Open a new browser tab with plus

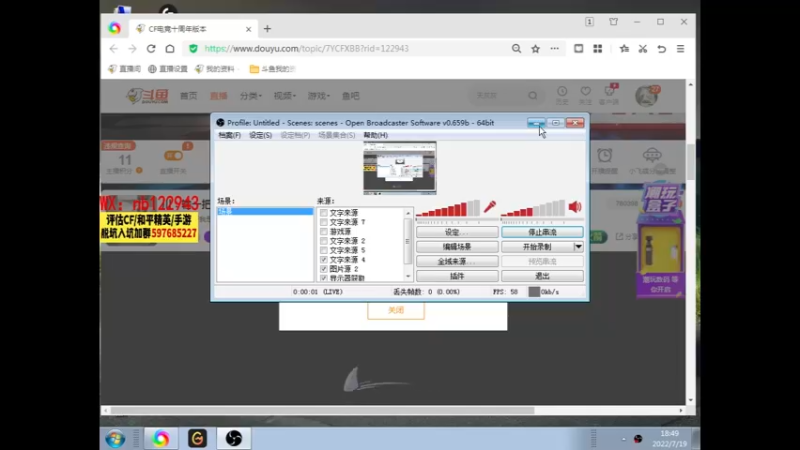pos(267,29)
